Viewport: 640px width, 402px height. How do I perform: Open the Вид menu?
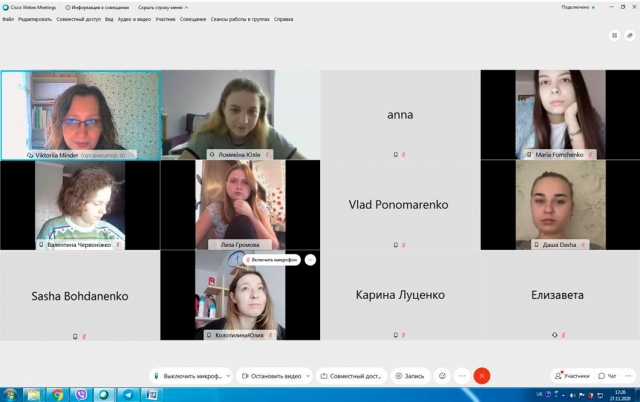(109, 19)
